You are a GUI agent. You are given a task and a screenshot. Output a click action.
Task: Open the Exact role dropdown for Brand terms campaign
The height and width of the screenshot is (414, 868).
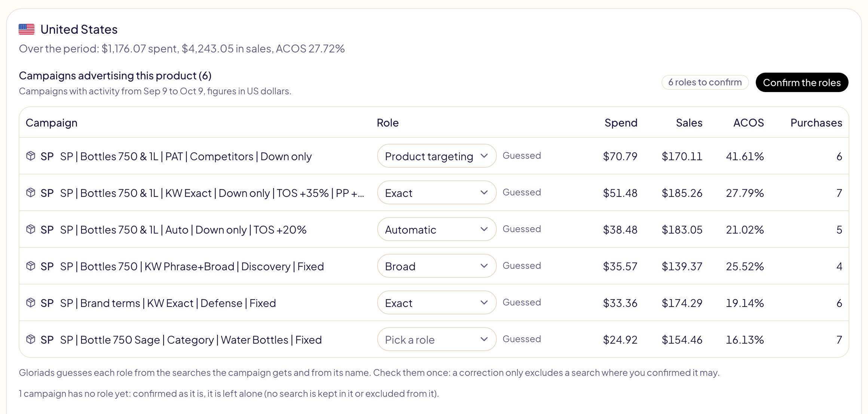(x=437, y=302)
